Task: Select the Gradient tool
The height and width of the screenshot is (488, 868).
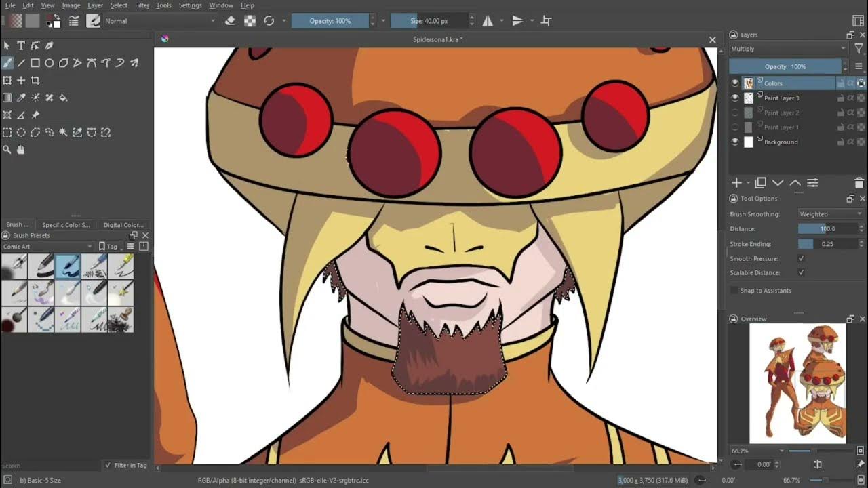Action: (7, 98)
